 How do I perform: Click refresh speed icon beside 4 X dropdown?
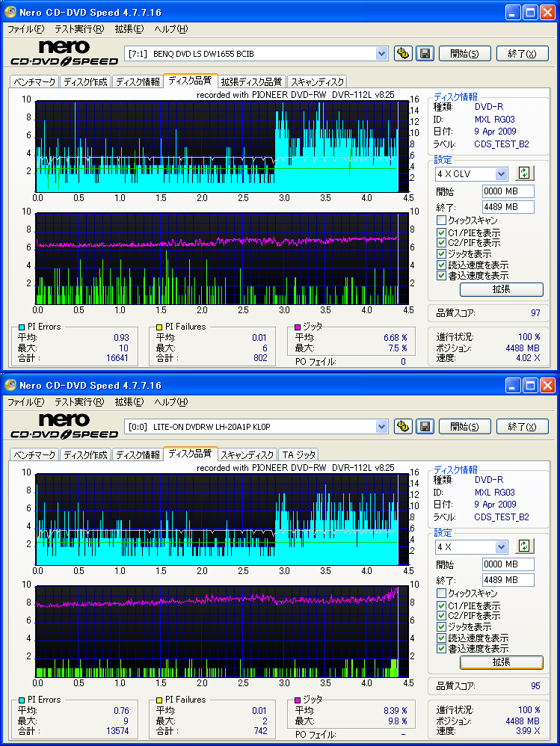click(x=524, y=546)
